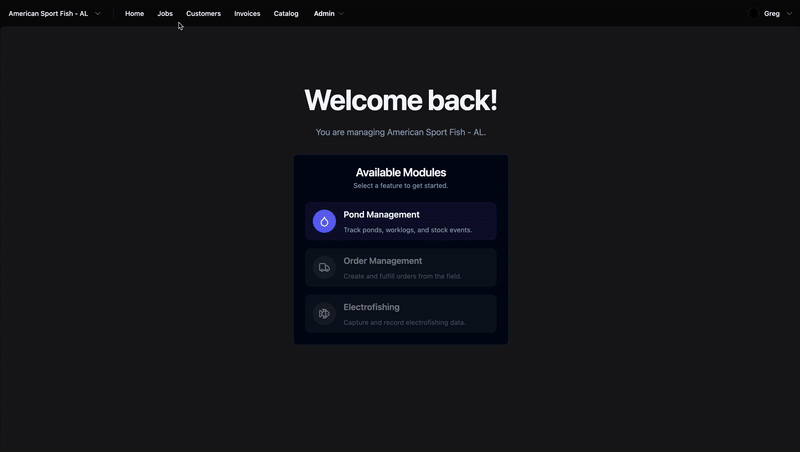Open the Jobs navigation item
The height and width of the screenshot is (452, 800).
tap(165, 14)
